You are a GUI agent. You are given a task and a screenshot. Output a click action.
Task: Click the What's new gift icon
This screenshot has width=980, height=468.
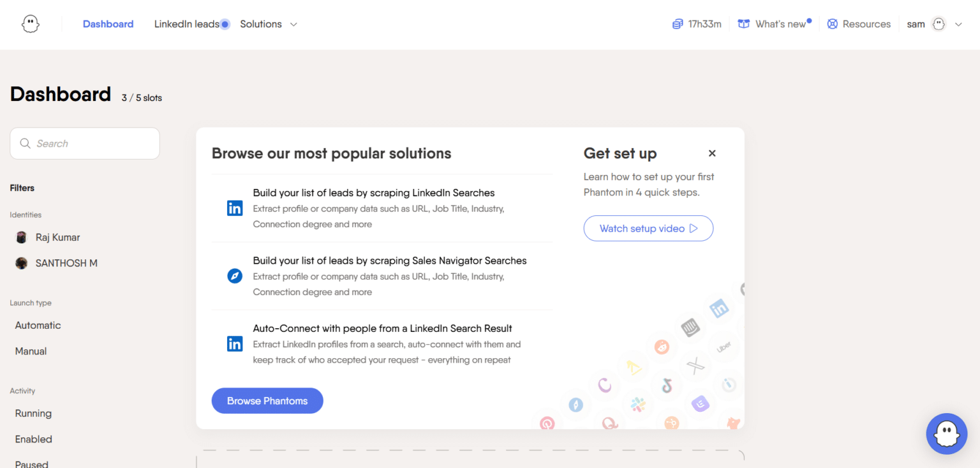click(743, 24)
